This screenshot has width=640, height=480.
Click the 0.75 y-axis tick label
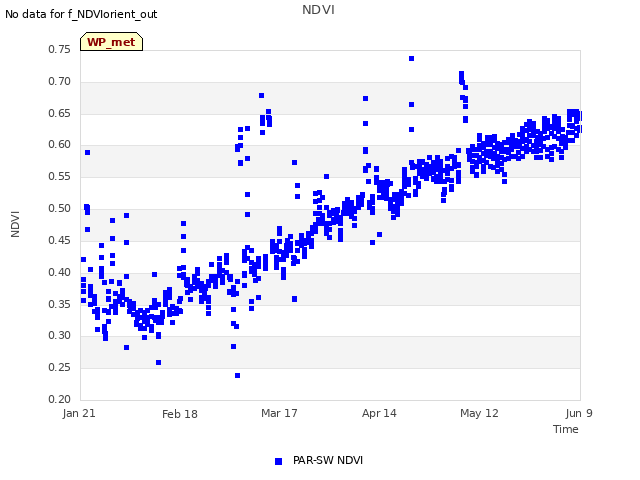pyautogui.click(x=60, y=49)
